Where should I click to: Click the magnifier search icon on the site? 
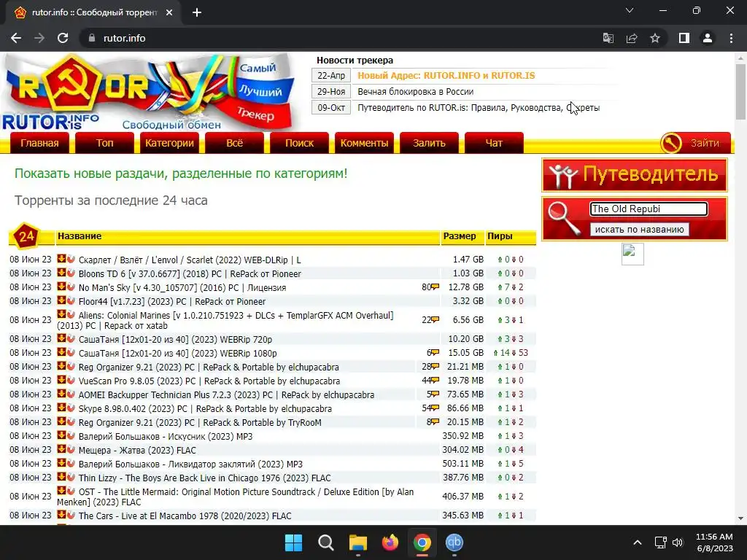click(x=564, y=217)
